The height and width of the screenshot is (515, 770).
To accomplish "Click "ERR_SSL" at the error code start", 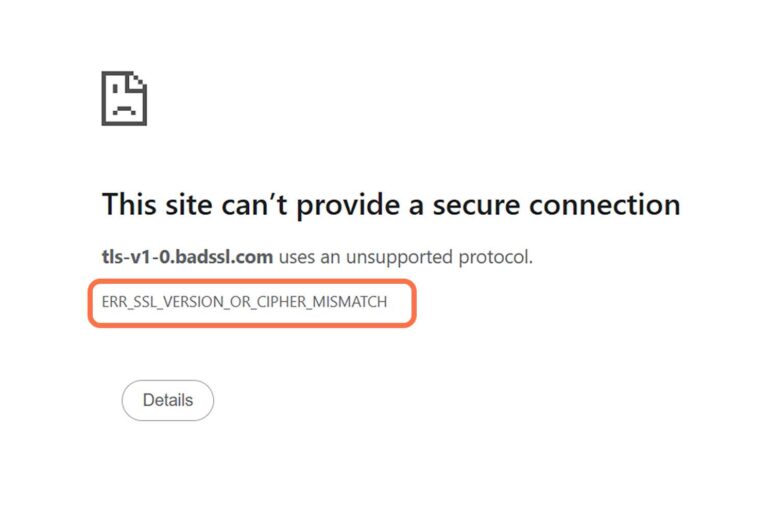I will pyautogui.click(x=129, y=301).
